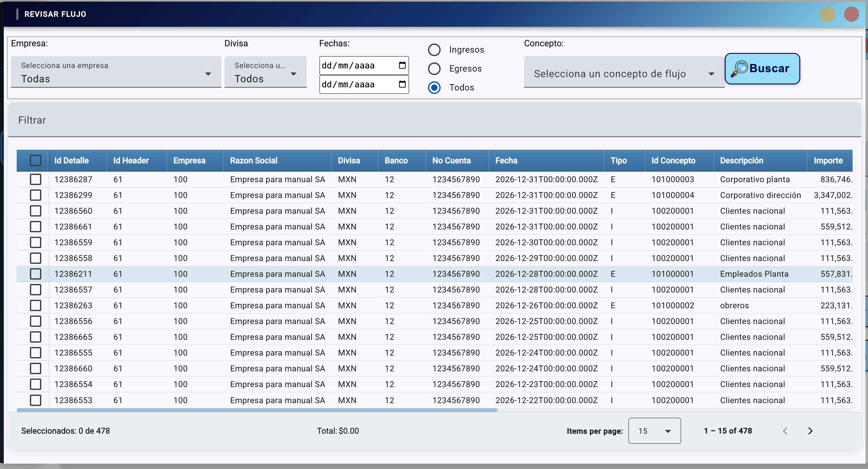Open calendar picker on first date field
Screen dimensions: 868x469
pyautogui.click(x=402, y=65)
